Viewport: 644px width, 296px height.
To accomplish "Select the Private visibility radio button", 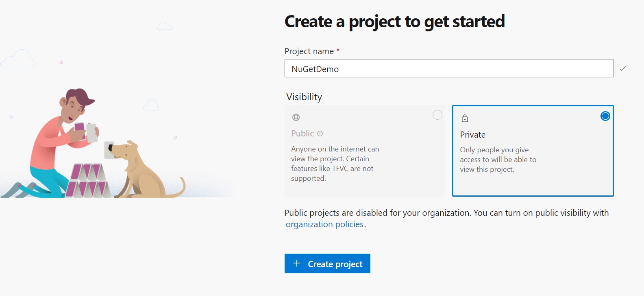I will [605, 116].
